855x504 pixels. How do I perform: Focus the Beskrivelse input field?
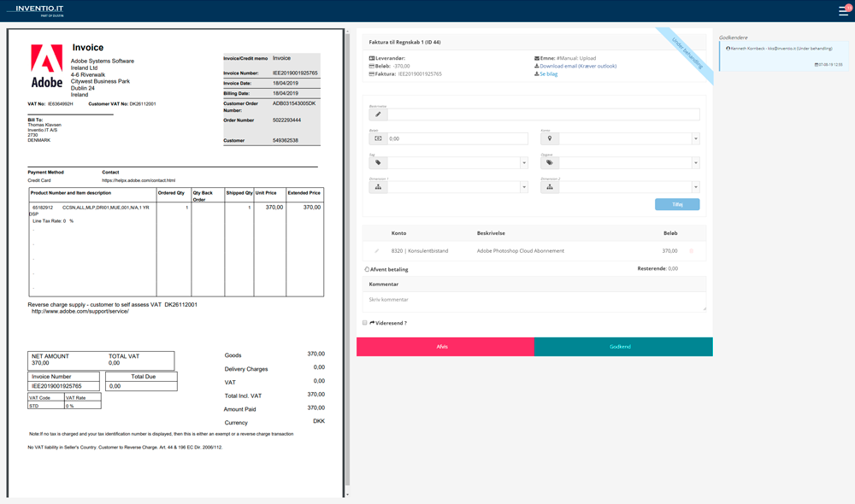[x=543, y=114]
